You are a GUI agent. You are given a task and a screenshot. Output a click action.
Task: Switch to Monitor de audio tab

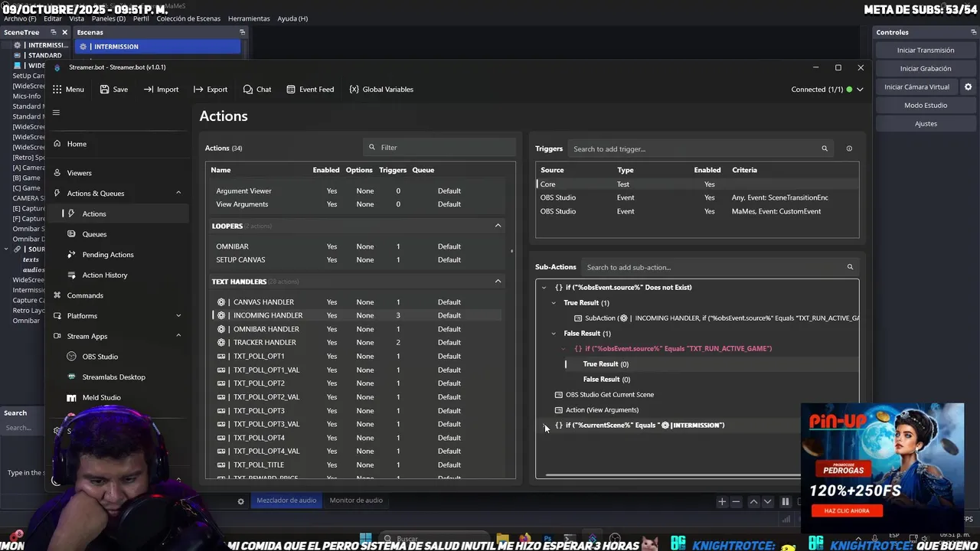coord(356,500)
